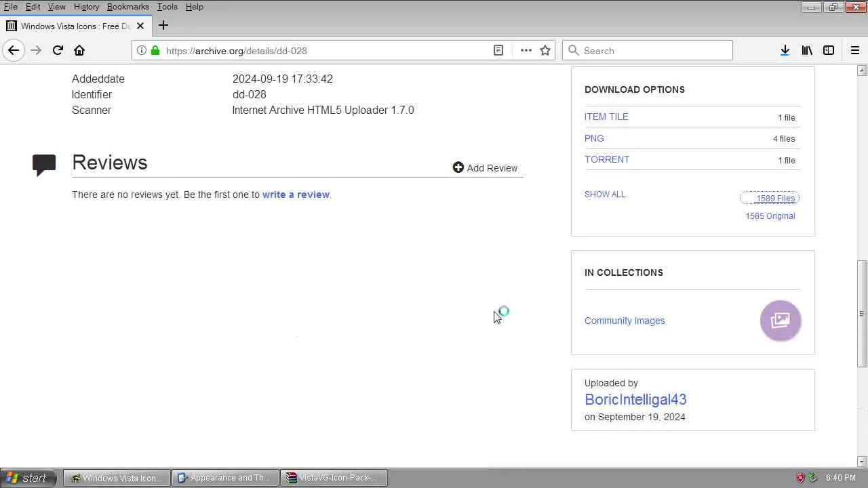This screenshot has width=868, height=488.
Task: Open the Community Images collection link
Action: [625, 321]
